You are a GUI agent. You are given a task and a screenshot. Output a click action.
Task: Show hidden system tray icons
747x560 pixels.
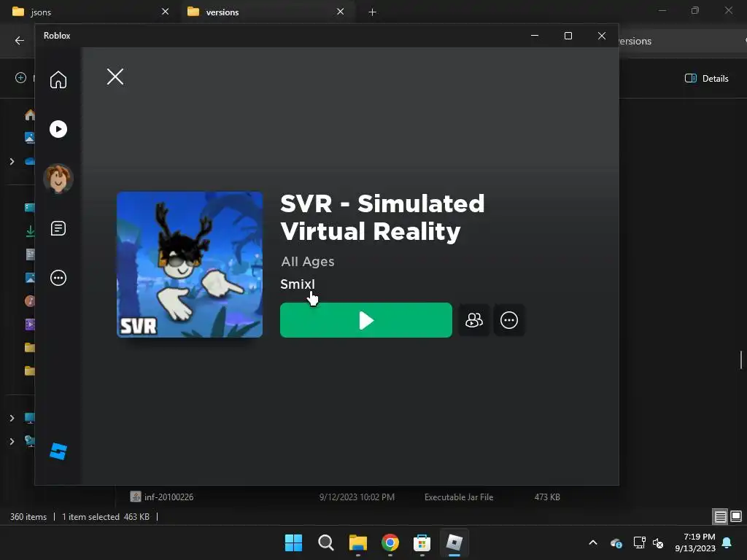(593, 542)
